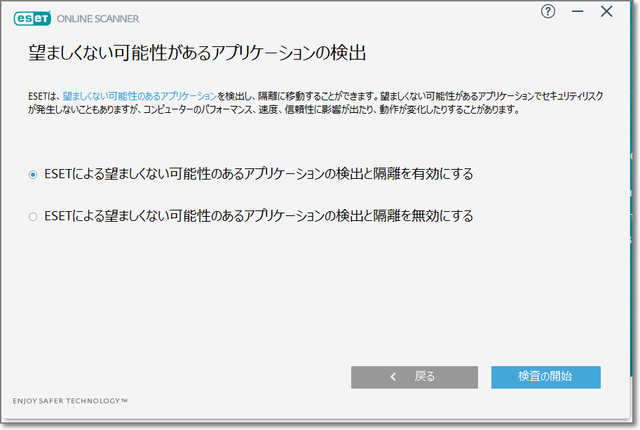Select radio button to disable 検出と隔離を無効にする
Viewport: 640px width, 430px height.
pos(33,216)
